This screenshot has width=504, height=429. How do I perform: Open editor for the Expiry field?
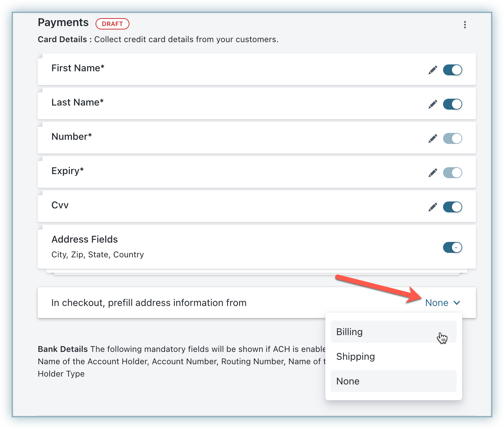433,173
